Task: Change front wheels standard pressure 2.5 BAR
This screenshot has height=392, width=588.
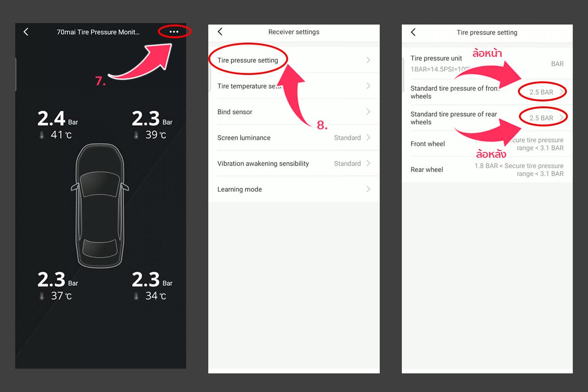Action: click(x=546, y=92)
